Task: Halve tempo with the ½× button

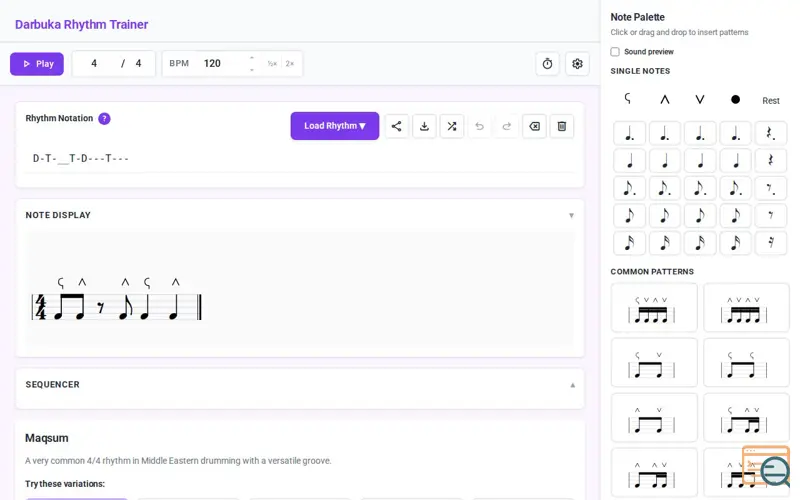Action: pyautogui.click(x=272, y=64)
